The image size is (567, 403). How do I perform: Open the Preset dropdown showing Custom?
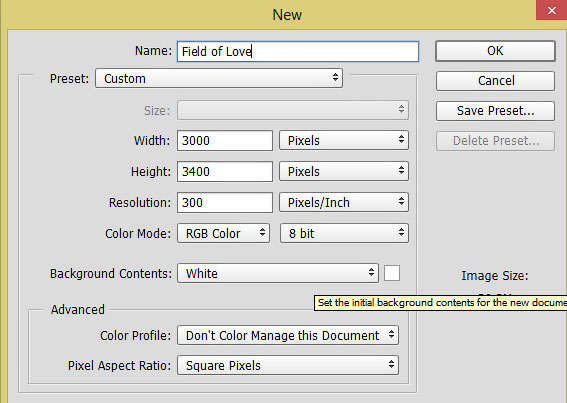pyautogui.click(x=219, y=78)
